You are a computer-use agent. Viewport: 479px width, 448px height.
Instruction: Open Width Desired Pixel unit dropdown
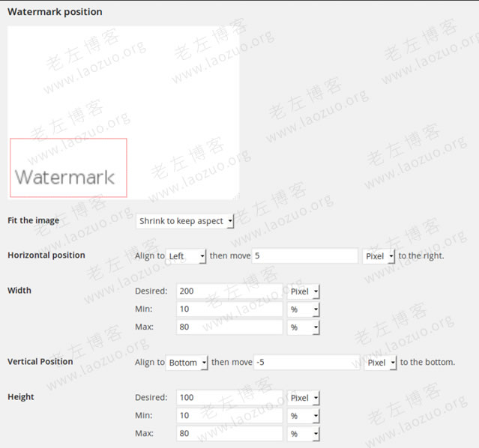pyautogui.click(x=304, y=291)
